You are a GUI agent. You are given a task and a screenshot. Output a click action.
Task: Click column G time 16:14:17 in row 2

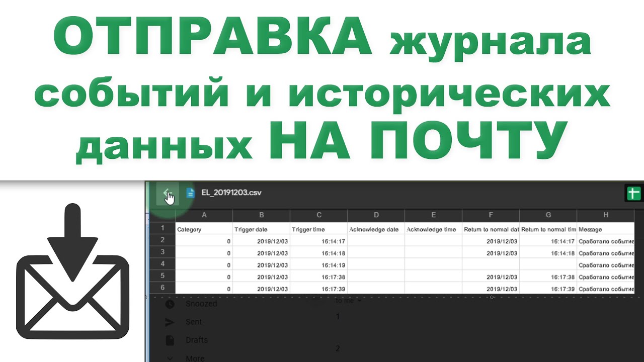click(x=548, y=241)
